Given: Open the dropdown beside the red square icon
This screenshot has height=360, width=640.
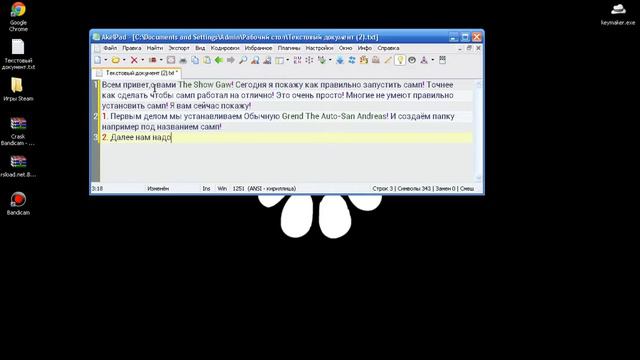Looking at the screenshot, I should tap(161, 60).
